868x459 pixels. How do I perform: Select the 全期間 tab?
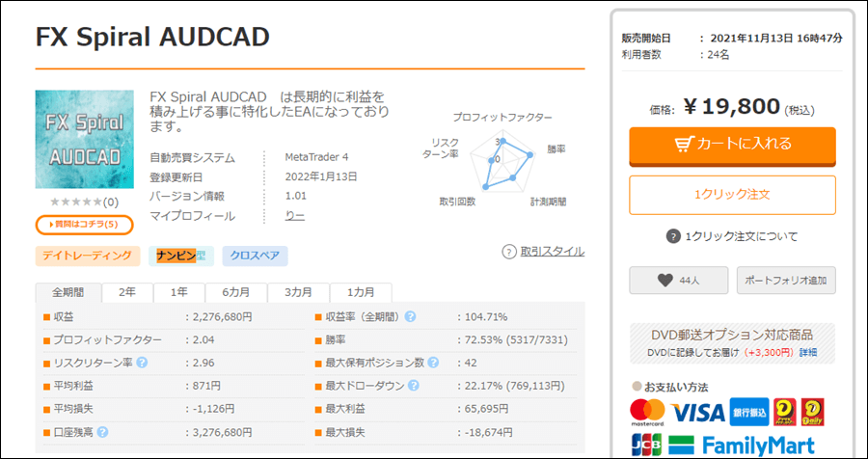click(x=68, y=292)
